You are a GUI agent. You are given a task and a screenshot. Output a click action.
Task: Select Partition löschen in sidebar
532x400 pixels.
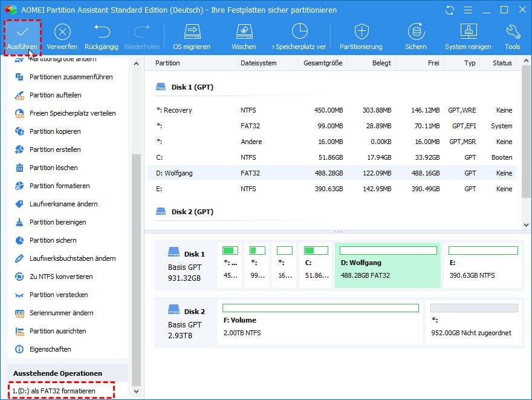click(x=68, y=168)
